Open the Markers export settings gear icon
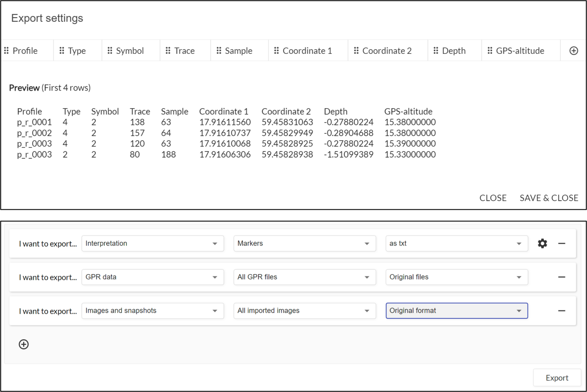This screenshot has width=587, height=392. pyautogui.click(x=542, y=243)
